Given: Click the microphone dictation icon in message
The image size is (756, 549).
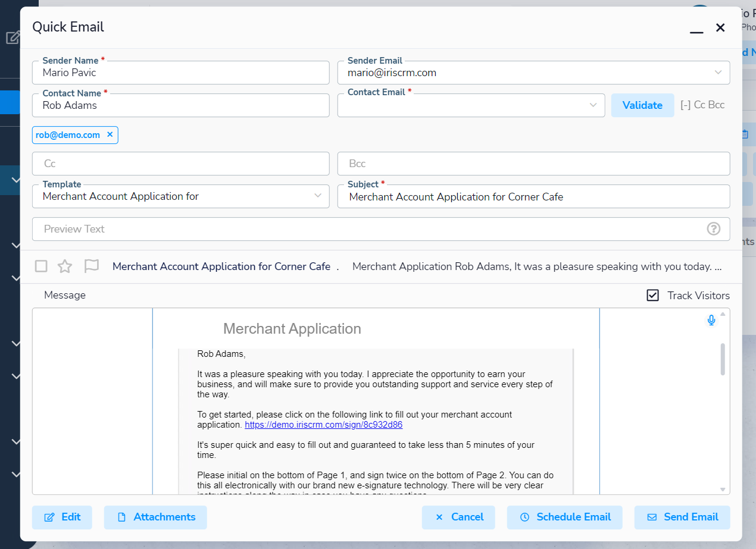Looking at the screenshot, I should coord(711,321).
